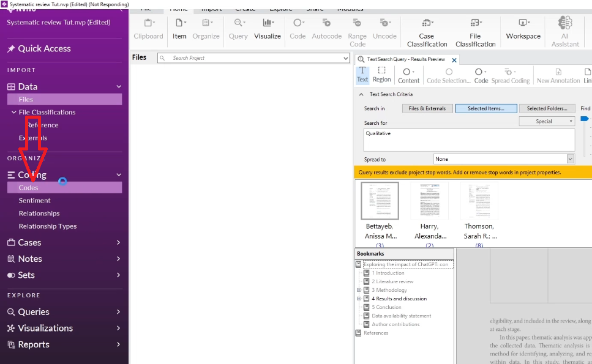
Task: Expand the Queries section
Action: [x=119, y=311]
